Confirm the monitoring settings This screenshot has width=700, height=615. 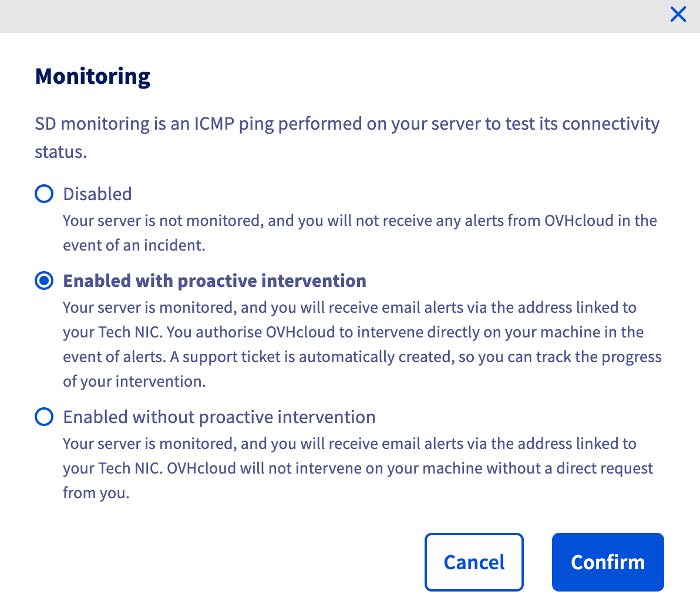(607, 562)
